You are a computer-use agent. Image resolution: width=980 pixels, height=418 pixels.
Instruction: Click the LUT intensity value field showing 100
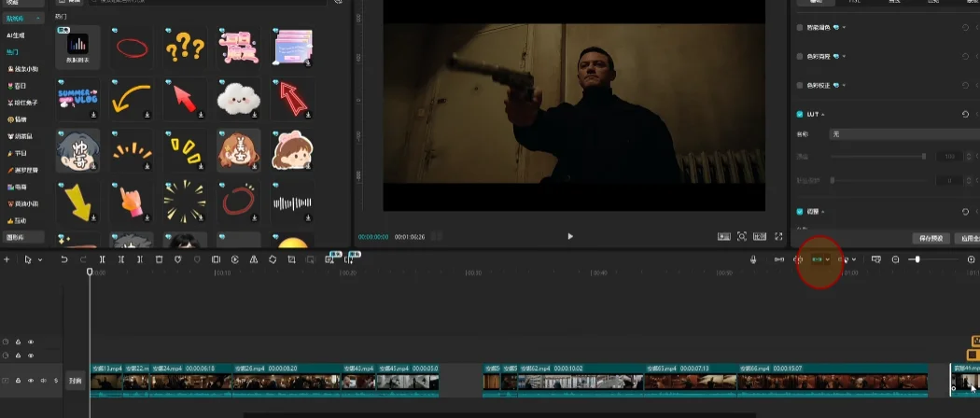[x=949, y=156]
